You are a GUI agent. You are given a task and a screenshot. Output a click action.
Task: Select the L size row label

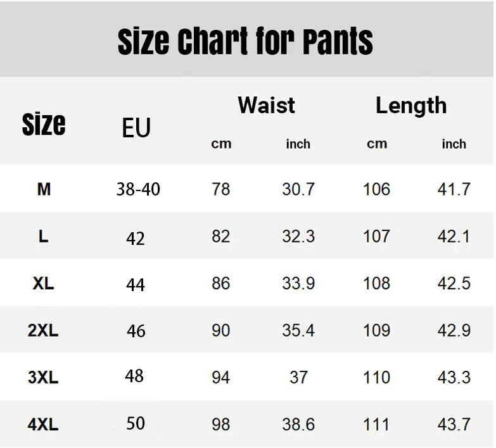click(x=44, y=236)
